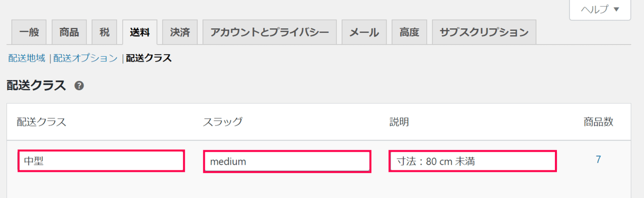Viewport: 644px width, 198px height.
Task: Click the 商品数 column header
Action: point(599,122)
